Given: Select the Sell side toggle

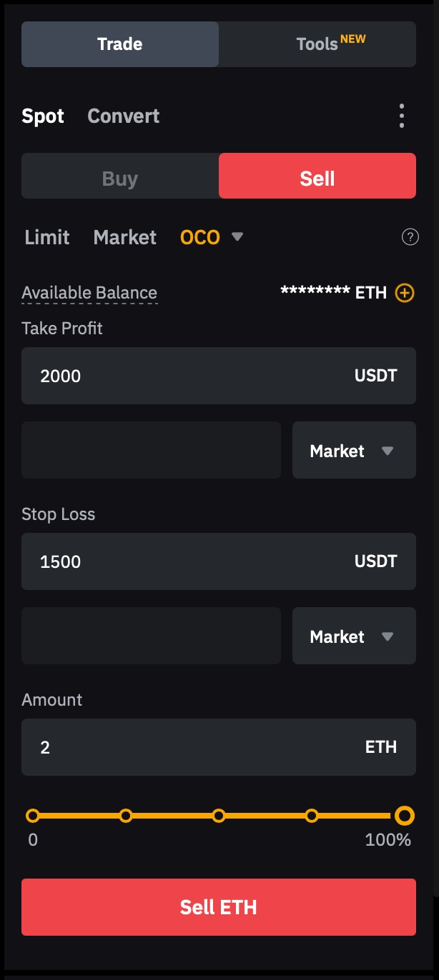Looking at the screenshot, I should pos(317,179).
